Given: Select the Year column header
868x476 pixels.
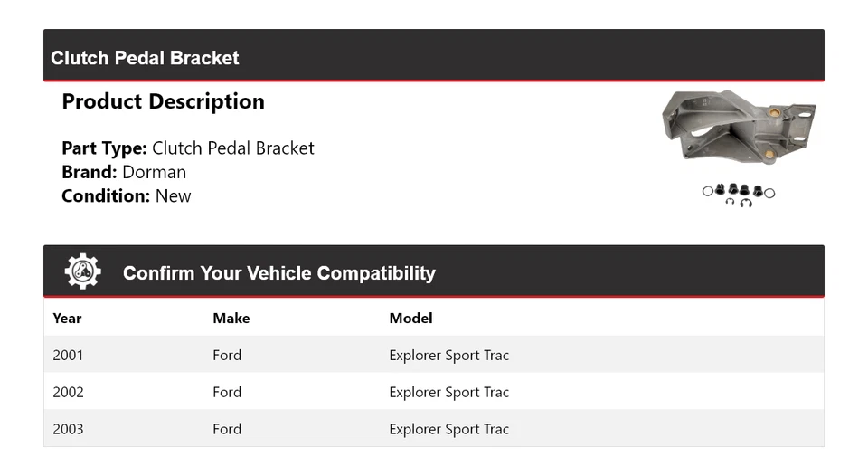Looking at the screenshot, I should [67, 318].
